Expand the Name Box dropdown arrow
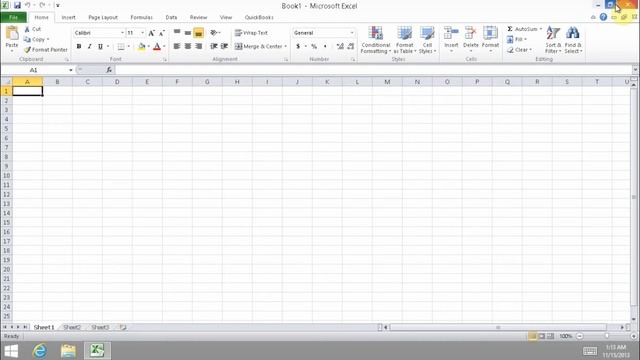The height and width of the screenshot is (360, 640). (71, 70)
